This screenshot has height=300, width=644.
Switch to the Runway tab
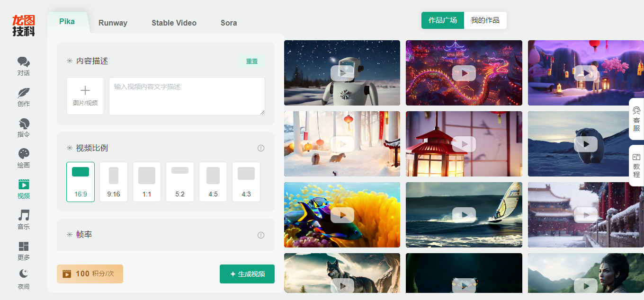[113, 23]
